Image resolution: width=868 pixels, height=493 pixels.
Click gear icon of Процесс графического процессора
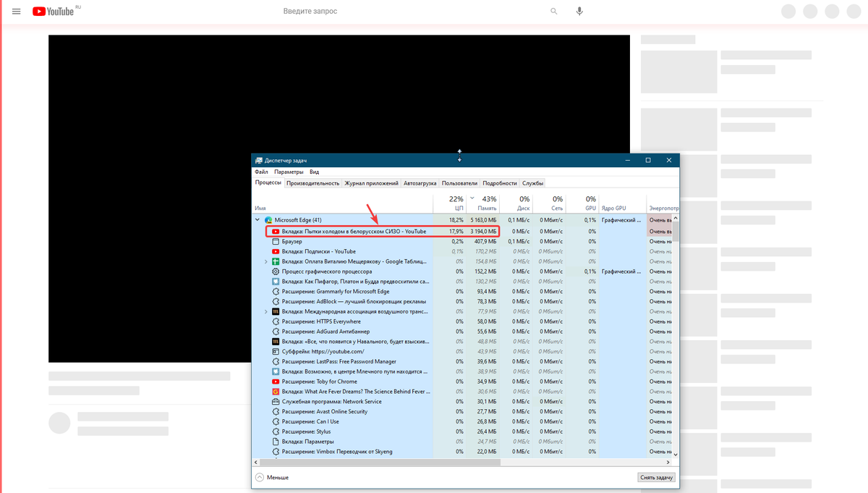click(x=276, y=271)
